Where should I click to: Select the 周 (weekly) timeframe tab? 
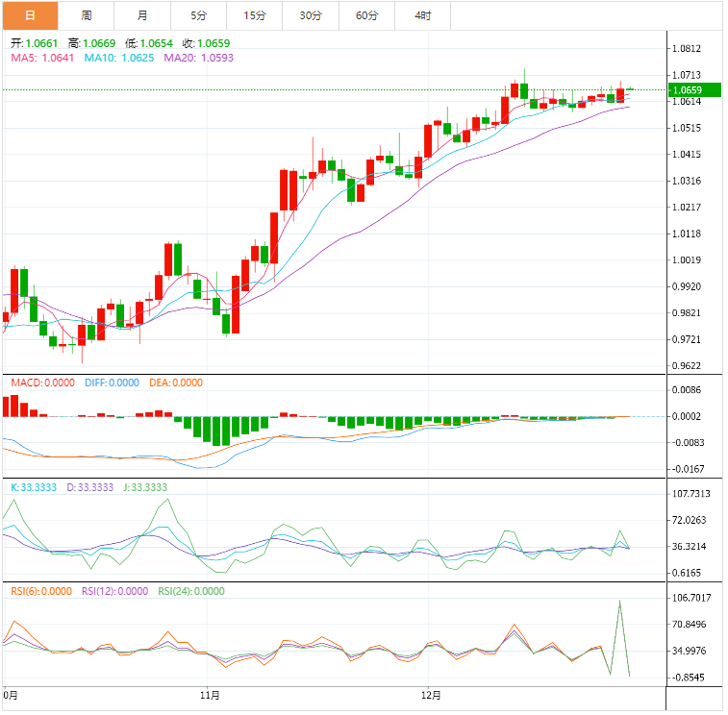pyautogui.click(x=87, y=15)
